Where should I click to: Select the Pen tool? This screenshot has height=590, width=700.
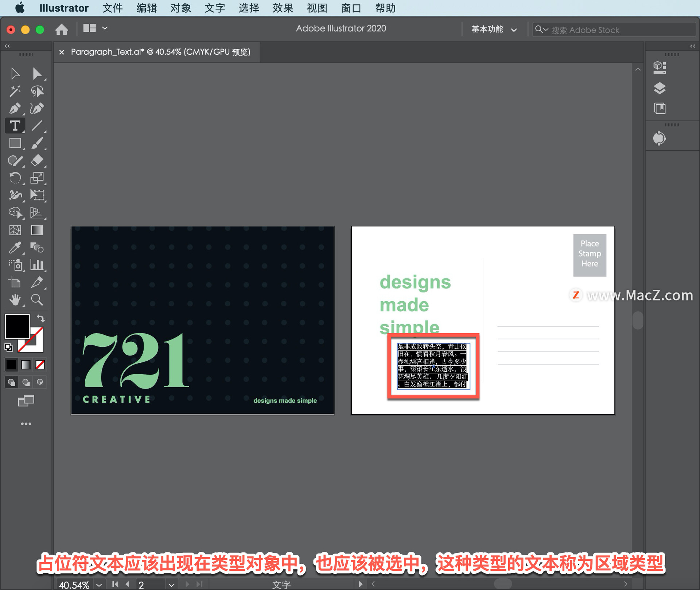coord(15,108)
